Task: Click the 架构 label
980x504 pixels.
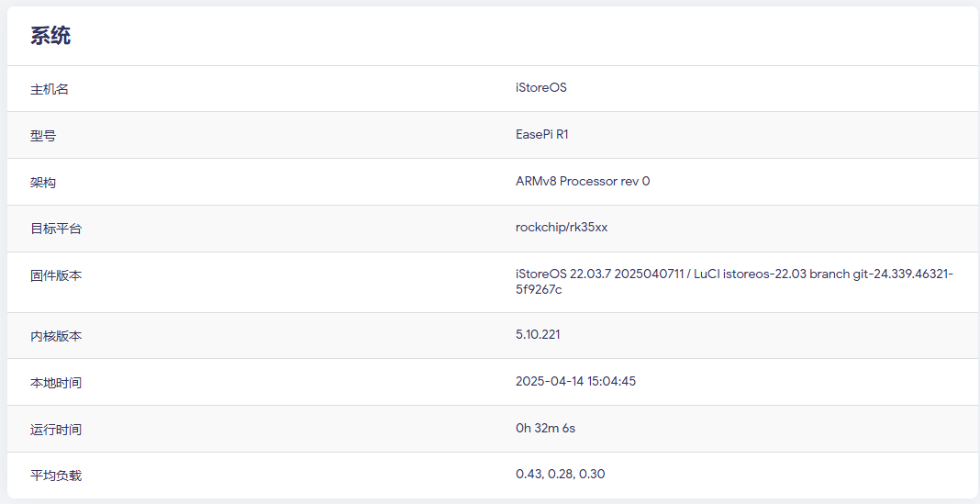Action: click(x=43, y=183)
